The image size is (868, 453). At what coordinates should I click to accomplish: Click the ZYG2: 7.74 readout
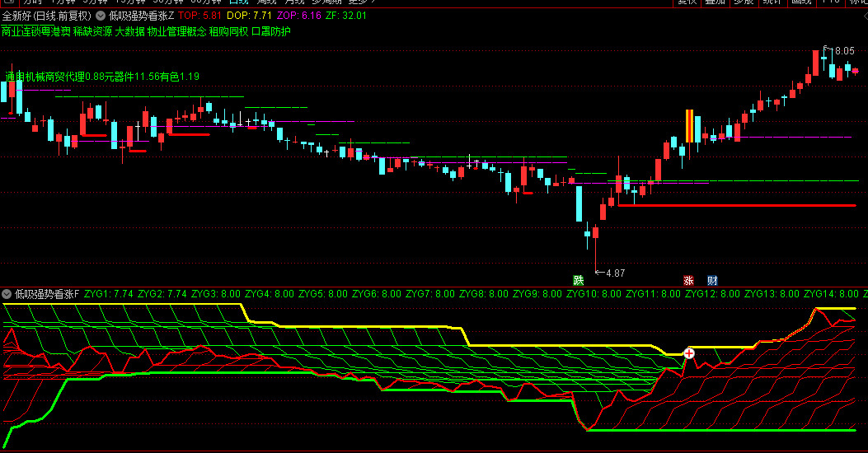162,294
